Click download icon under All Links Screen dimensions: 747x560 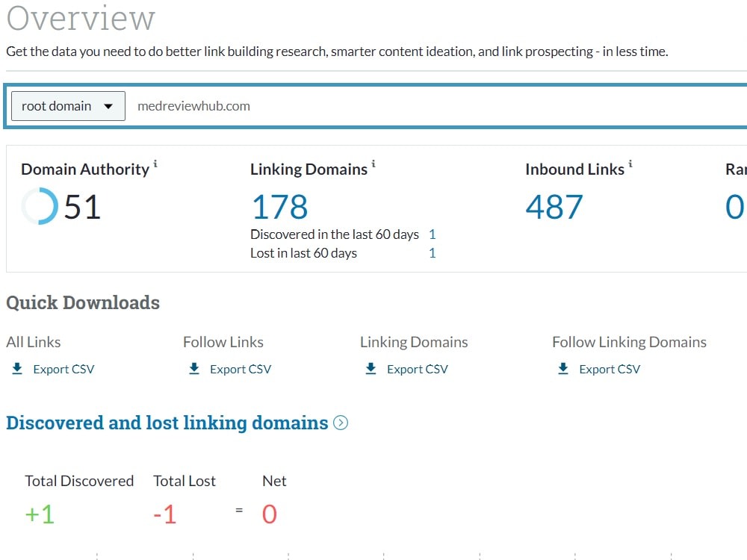point(17,369)
